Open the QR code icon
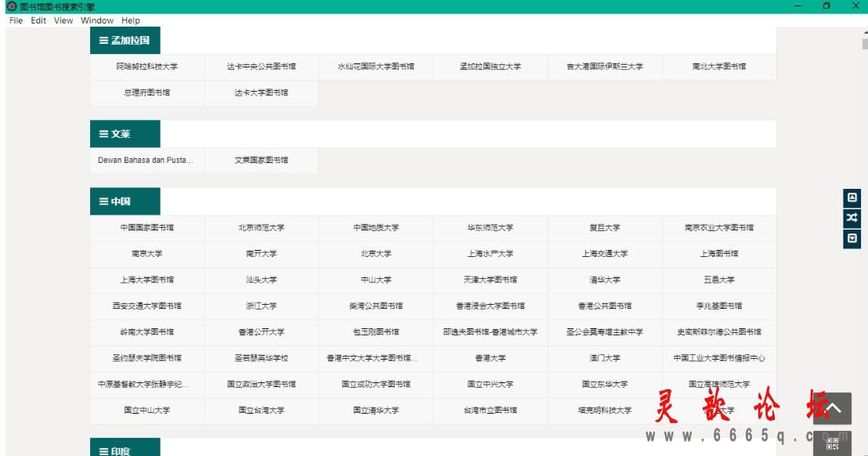 click(x=832, y=443)
